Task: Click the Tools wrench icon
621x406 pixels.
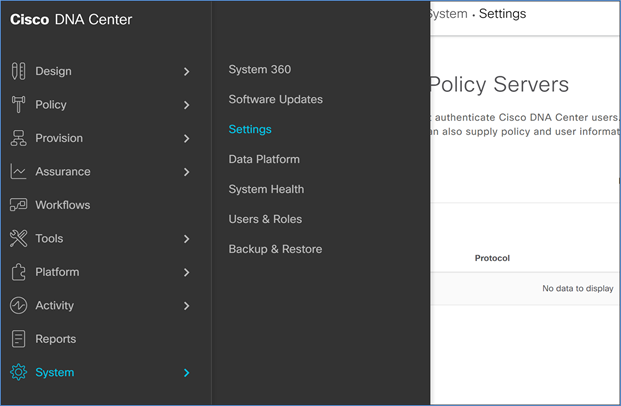Action: click(x=18, y=238)
